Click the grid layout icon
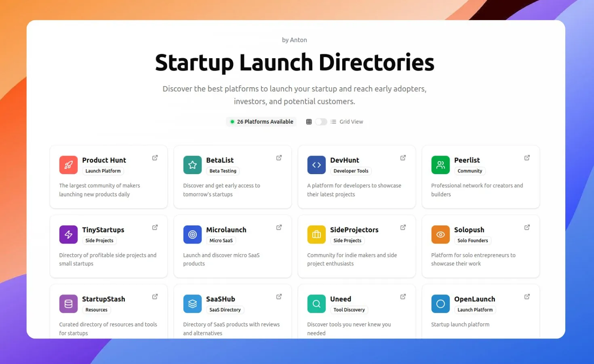Screen dimensions: 594x364 click(309, 122)
